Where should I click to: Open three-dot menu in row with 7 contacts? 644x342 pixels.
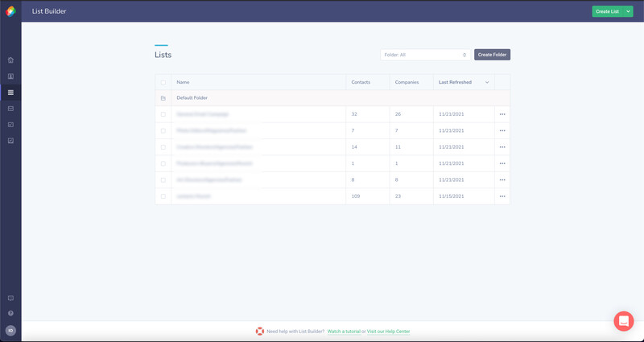502,130
